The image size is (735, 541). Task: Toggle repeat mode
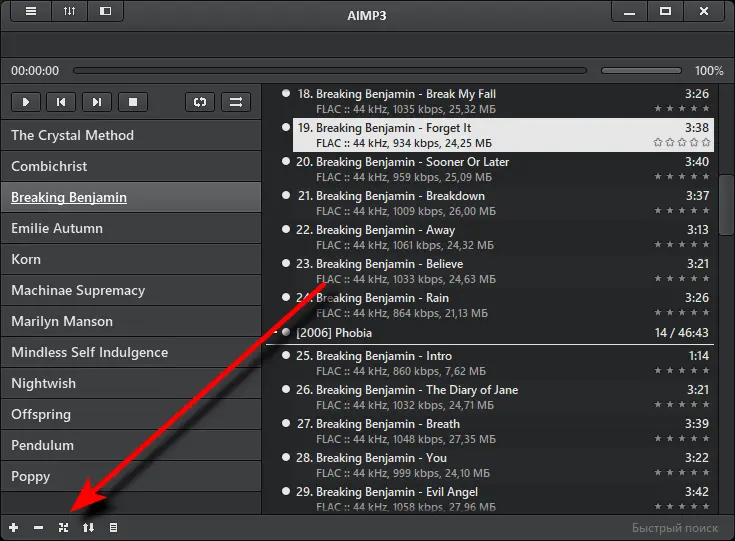pyautogui.click(x=200, y=102)
